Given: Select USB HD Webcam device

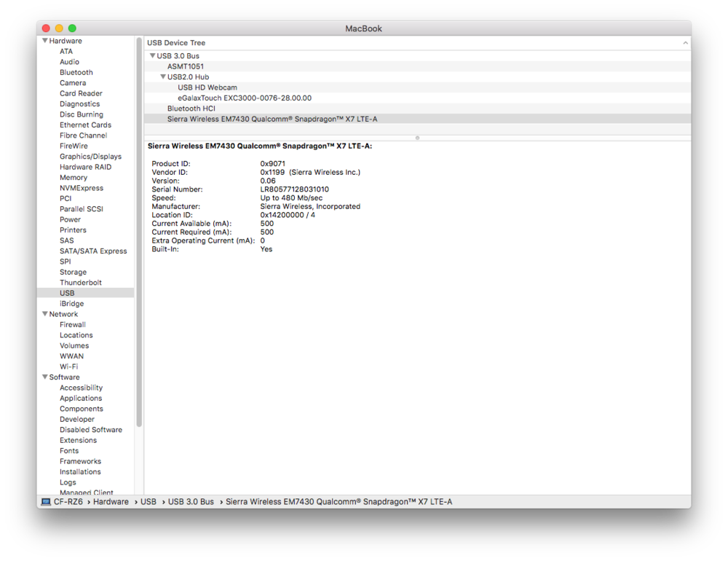Looking at the screenshot, I should pos(207,87).
